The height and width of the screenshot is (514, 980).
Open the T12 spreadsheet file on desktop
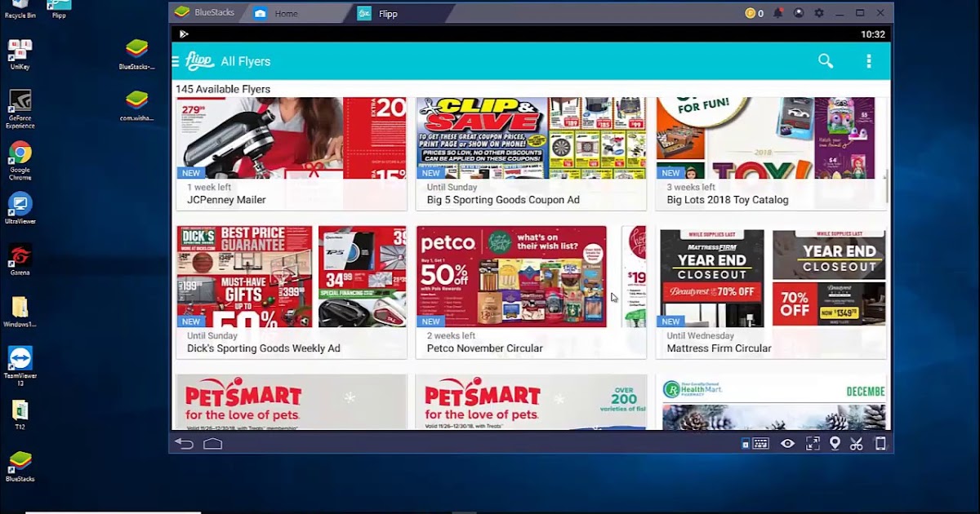pyautogui.click(x=20, y=414)
